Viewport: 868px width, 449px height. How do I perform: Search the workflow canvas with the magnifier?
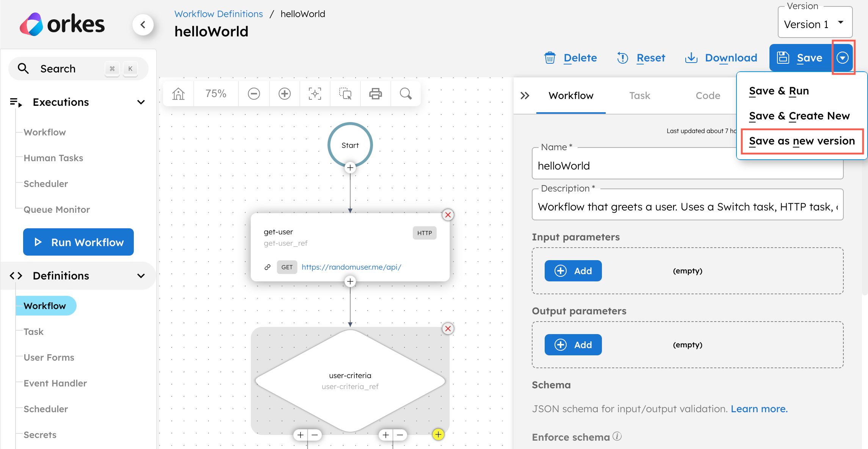point(406,93)
